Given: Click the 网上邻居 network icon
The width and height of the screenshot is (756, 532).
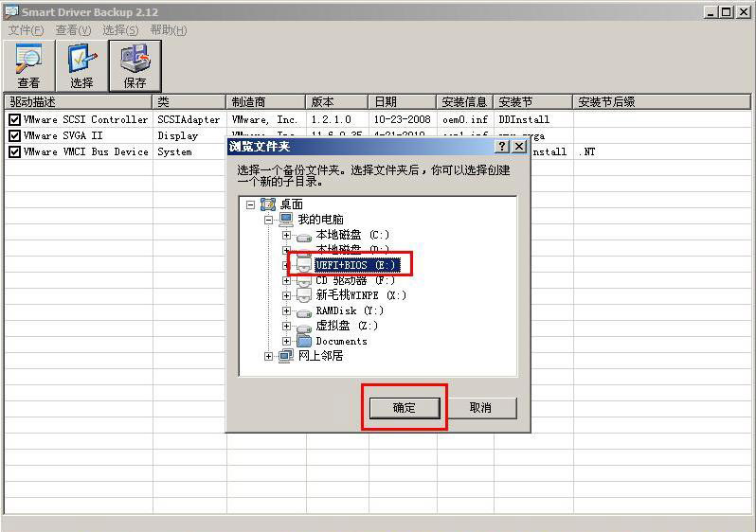Looking at the screenshot, I should click(286, 356).
